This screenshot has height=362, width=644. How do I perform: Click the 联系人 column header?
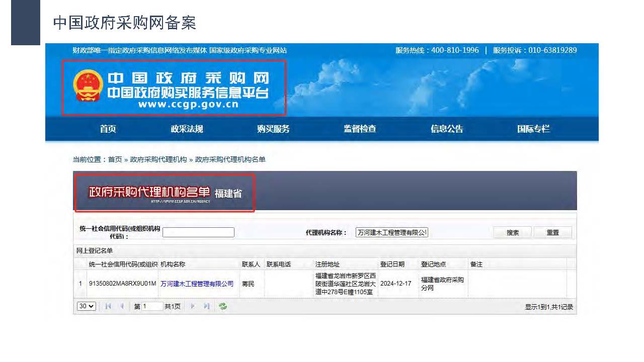click(251, 264)
